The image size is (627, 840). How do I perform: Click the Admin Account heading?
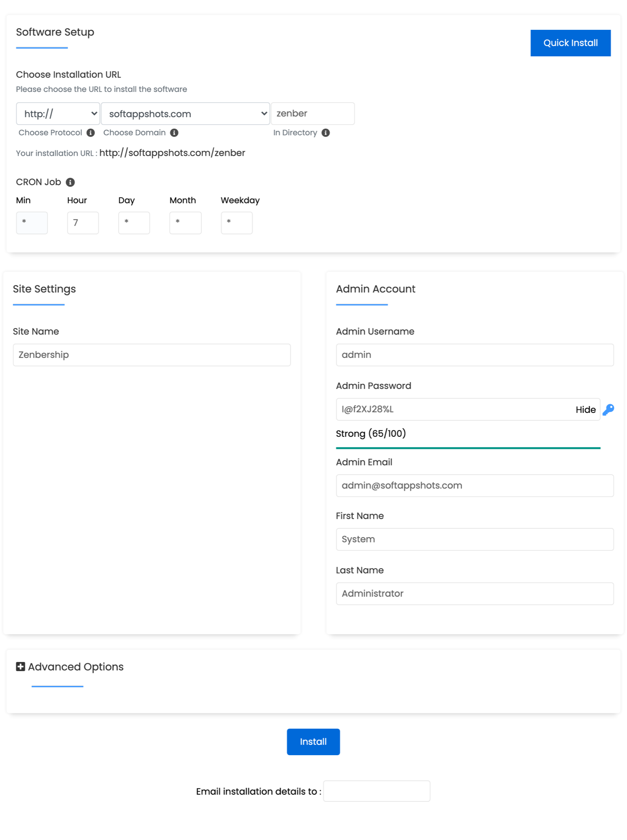click(376, 289)
